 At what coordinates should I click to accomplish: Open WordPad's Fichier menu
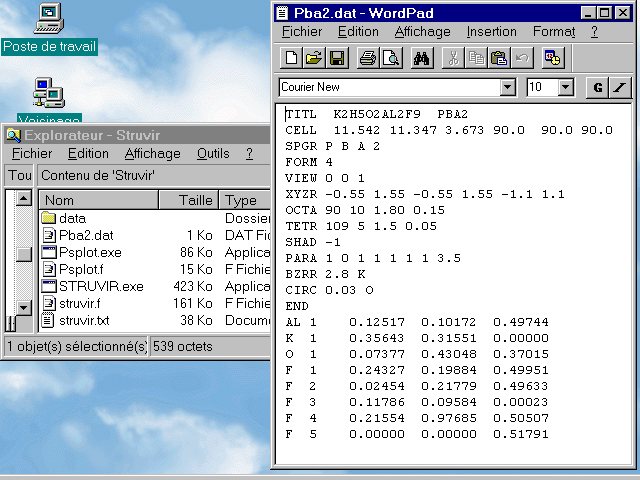point(302,31)
